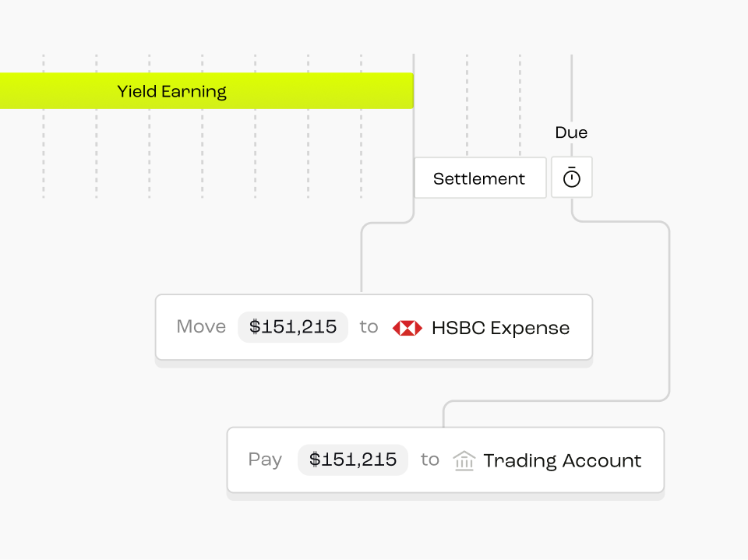Click the word 'to' in Move card
Image resolution: width=748 pixels, height=560 pixels.
(369, 327)
